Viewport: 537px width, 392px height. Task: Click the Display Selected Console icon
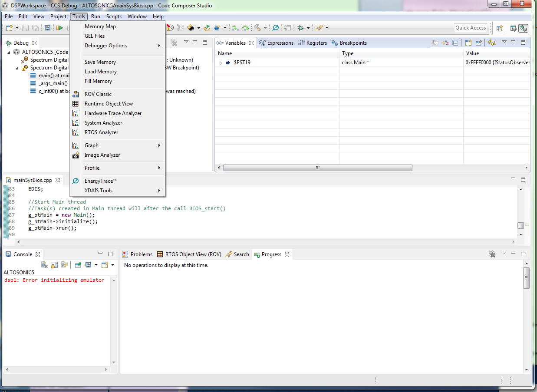[x=88, y=265]
